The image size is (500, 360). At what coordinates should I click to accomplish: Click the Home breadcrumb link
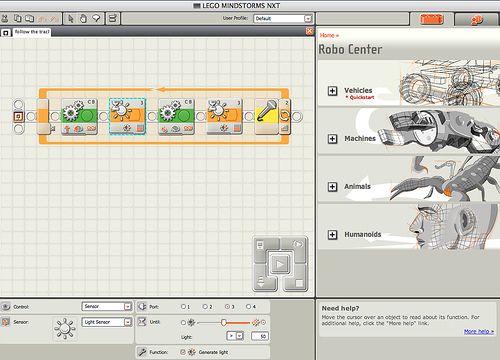click(x=327, y=35)
